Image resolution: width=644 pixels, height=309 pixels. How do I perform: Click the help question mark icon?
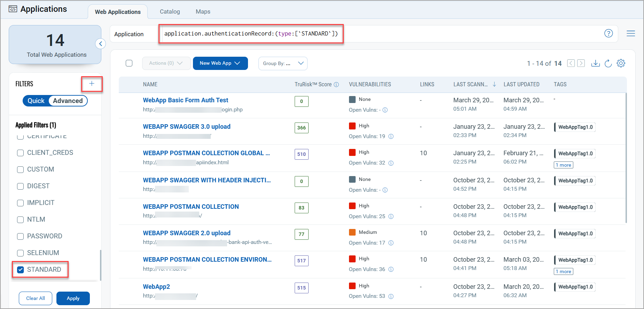click(x=608, y=33)
